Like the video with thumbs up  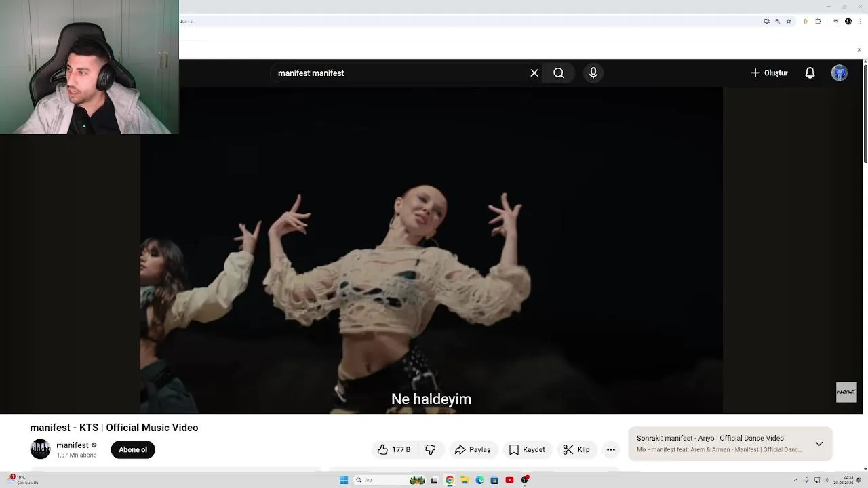coord(382,449)
